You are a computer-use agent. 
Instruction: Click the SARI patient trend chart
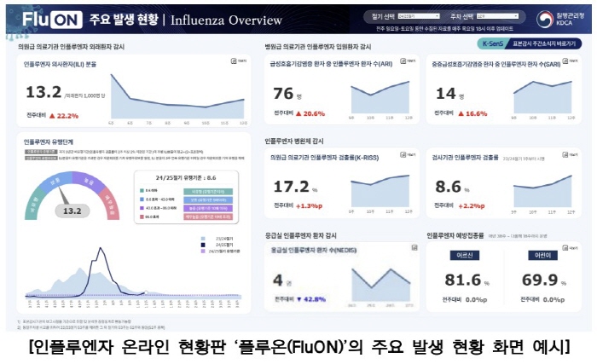[x=542, y=97]
